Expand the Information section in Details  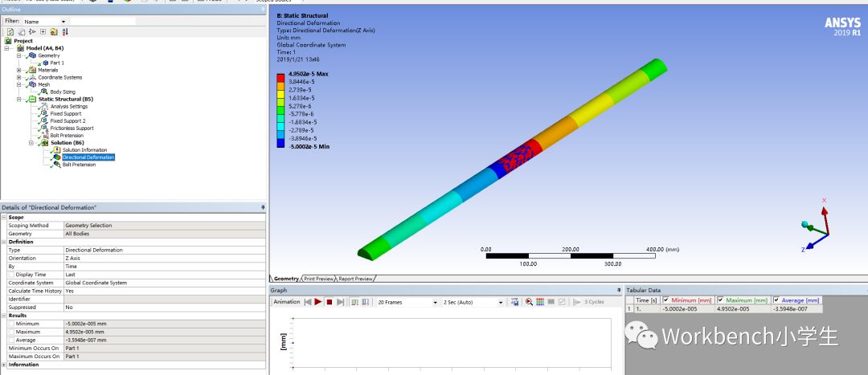(4, 365)
